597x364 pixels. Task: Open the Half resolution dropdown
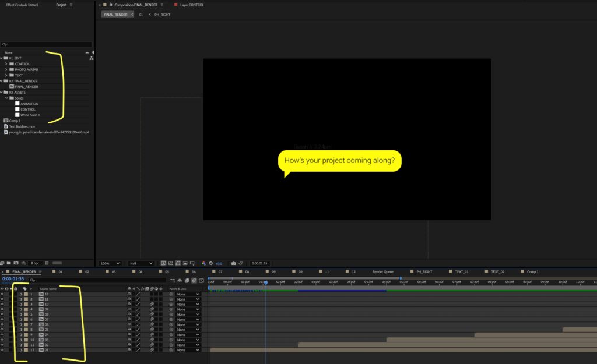[x=140, y=263]
